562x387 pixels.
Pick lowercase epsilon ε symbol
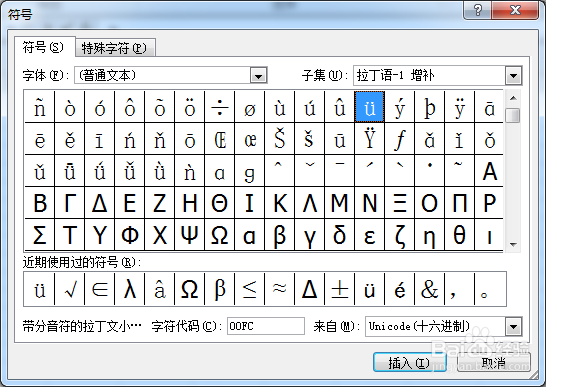[x=370, y=235]
